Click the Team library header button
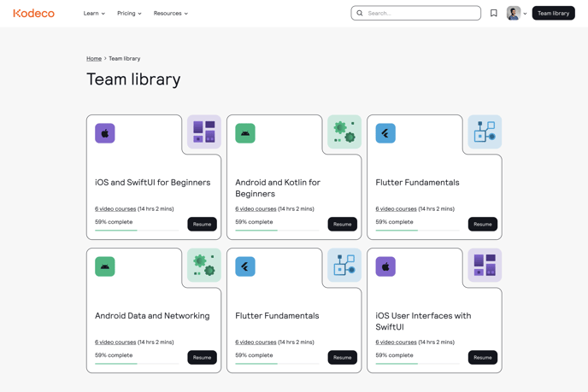 553,13
